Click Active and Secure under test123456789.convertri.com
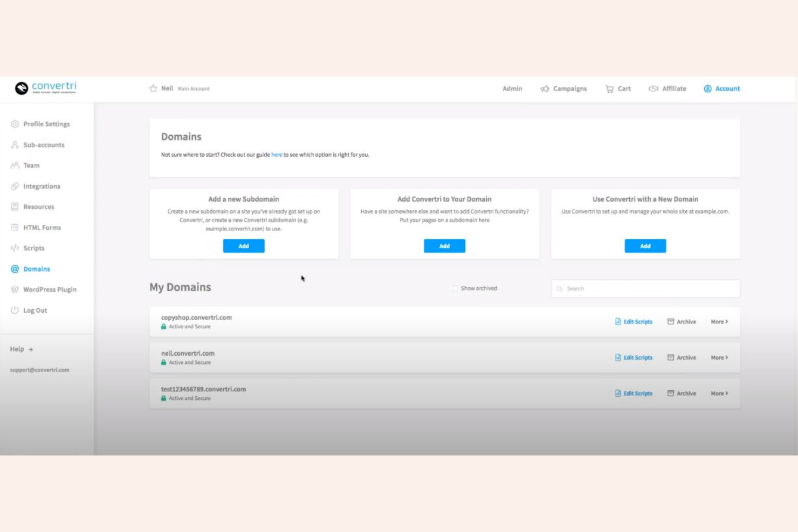The width and height of the screenshot is (798, 532). click(190, 398)
